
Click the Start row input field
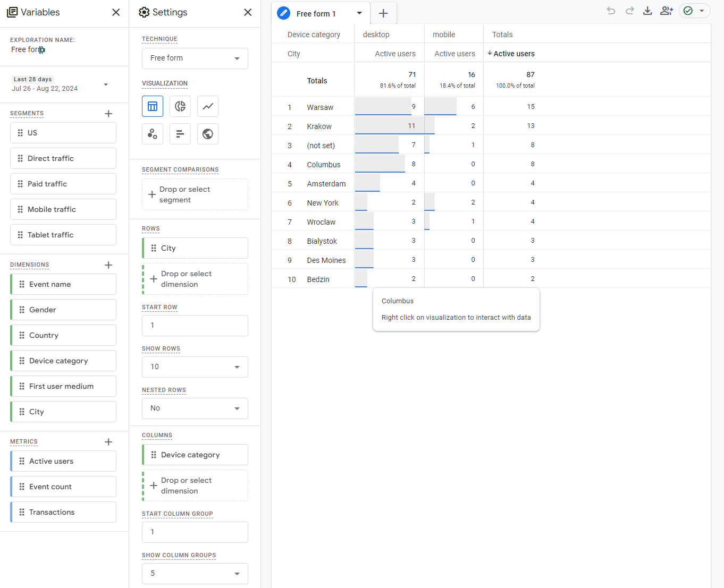(x=195, y=326)
